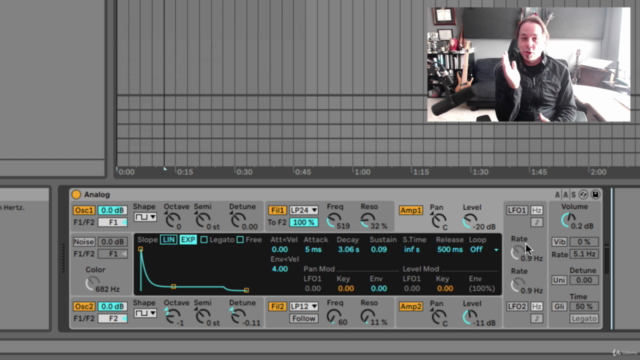Click the Fil2 Freq knob
Viewport: 640px width, 360px height.
coord(334,316)
